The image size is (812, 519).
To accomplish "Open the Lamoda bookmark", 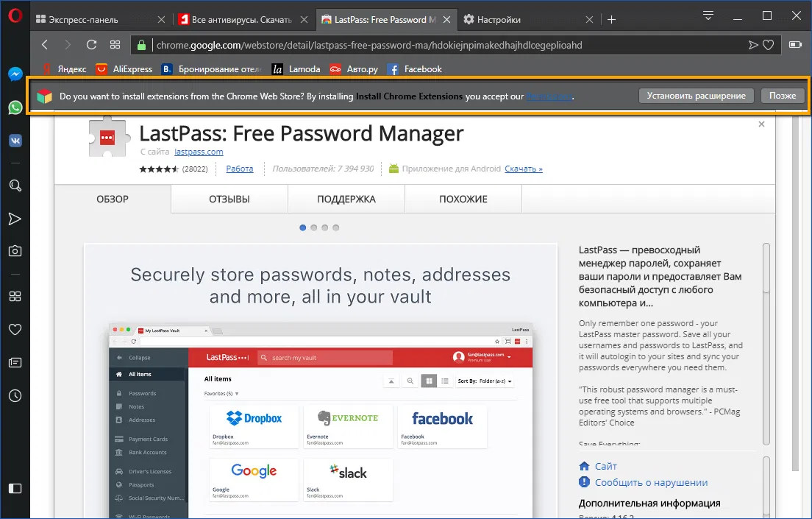I will (x=296, y=69).
